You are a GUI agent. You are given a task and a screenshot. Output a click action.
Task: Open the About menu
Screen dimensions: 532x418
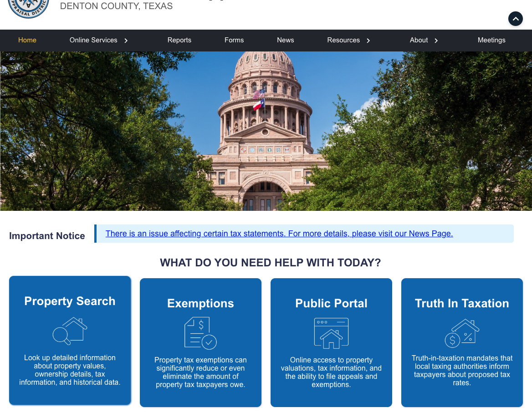tap(419, 40)
